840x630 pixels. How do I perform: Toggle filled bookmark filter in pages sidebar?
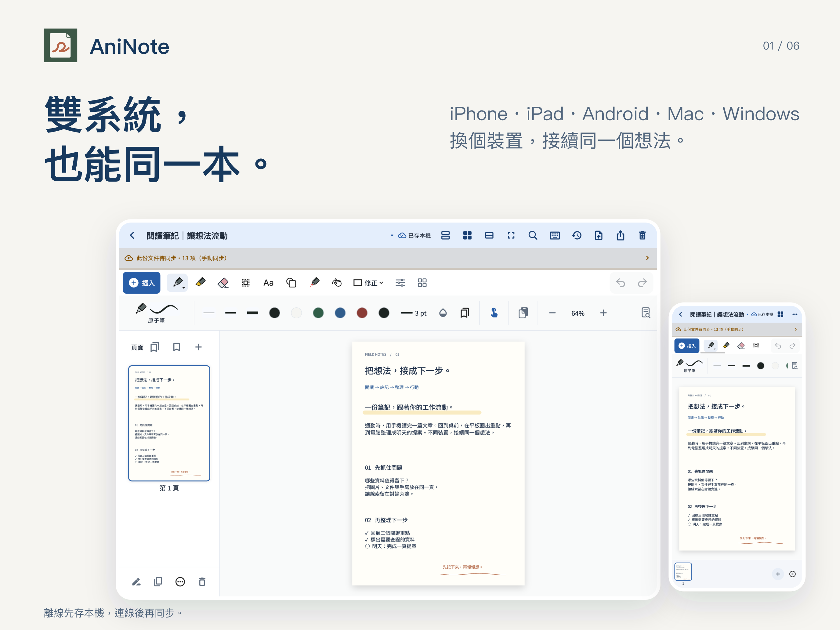[x=154, y=347]
